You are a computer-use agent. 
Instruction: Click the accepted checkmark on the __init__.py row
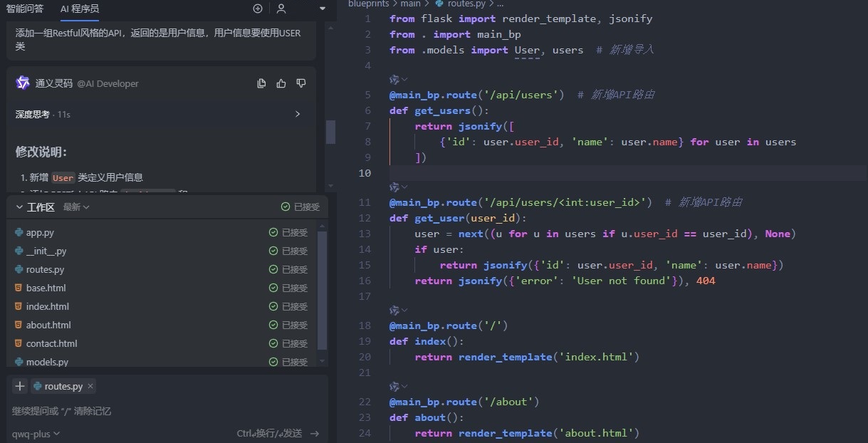point(273,251)
